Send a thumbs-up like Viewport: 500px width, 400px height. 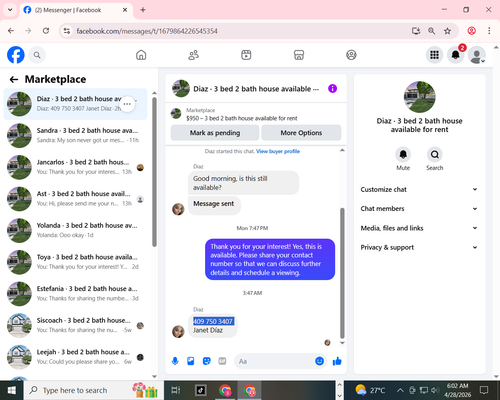tap(337, 361)
